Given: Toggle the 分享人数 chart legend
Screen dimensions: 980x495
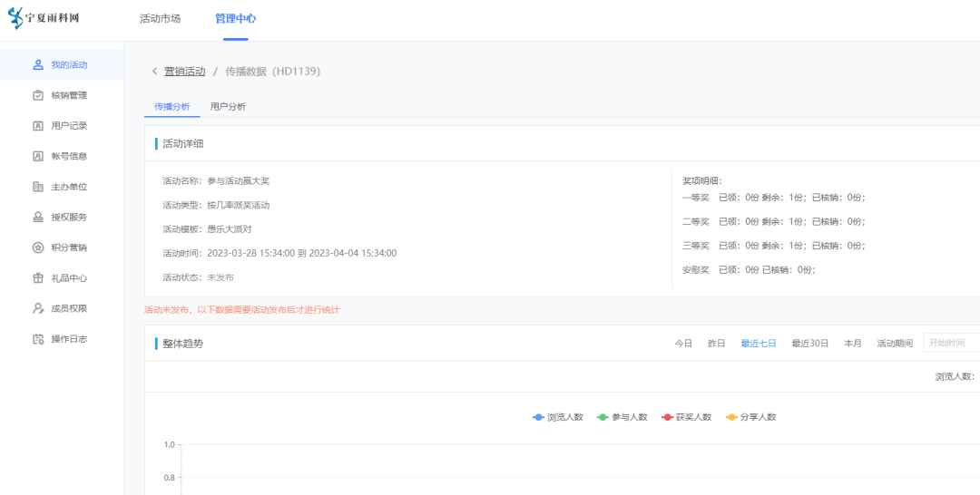Looking at the screenshot, I should tap(750, 417).
